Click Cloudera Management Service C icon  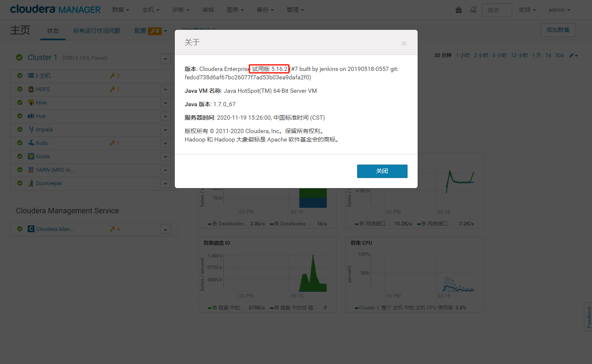[31, 229]
